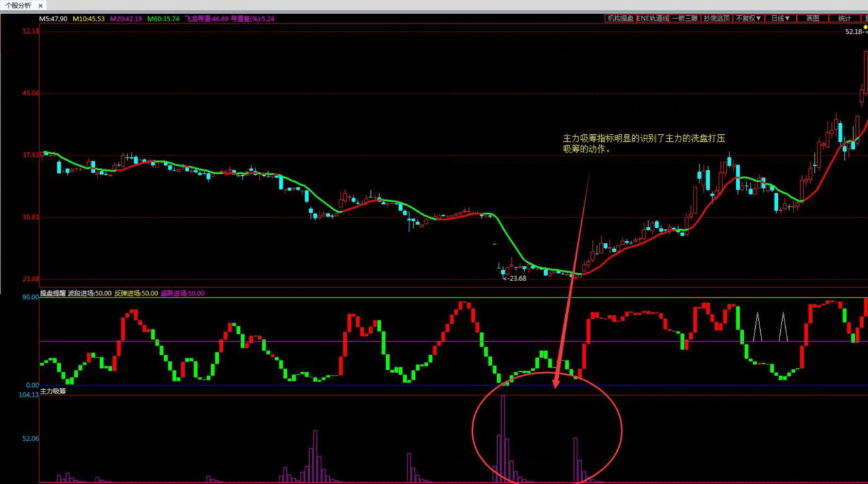This screenshot has width=868, height=484.
Task: Select the M5 moving average label
Action: (53, 19)
